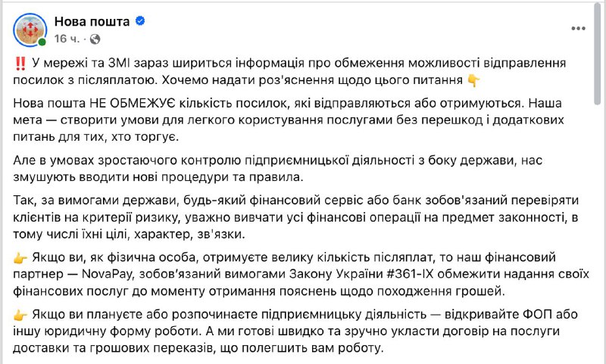Click pointing-right emoji before 'Якщо ви, як фізична'
606x364 pixels.
[x=21, y=259]
